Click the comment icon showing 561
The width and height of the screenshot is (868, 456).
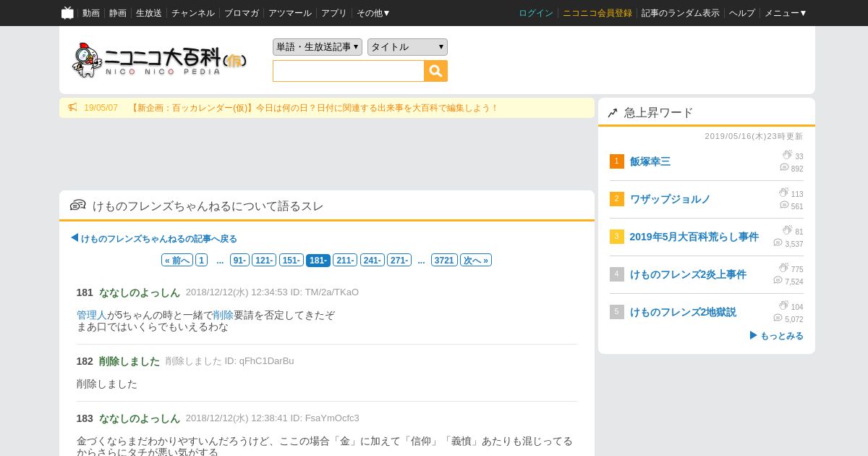tap(784, 206)
